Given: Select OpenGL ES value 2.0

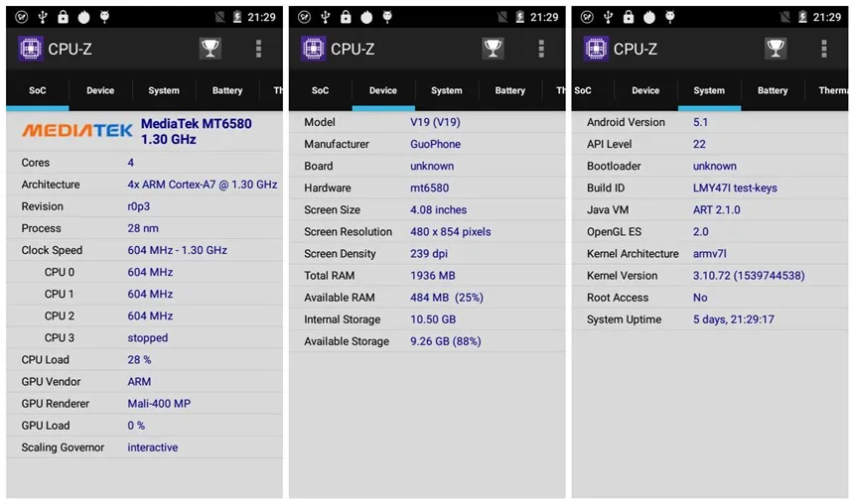Looking at the screenshot, I should tap(700, 231).
